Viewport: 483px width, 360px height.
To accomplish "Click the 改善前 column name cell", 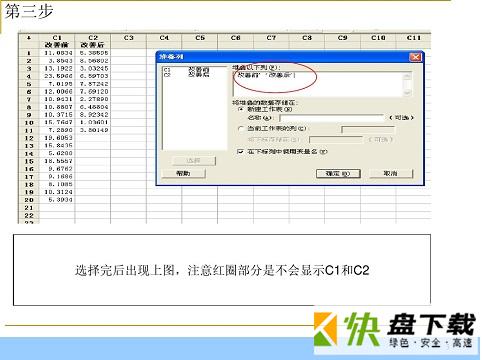I will click(x=57, y=45).
